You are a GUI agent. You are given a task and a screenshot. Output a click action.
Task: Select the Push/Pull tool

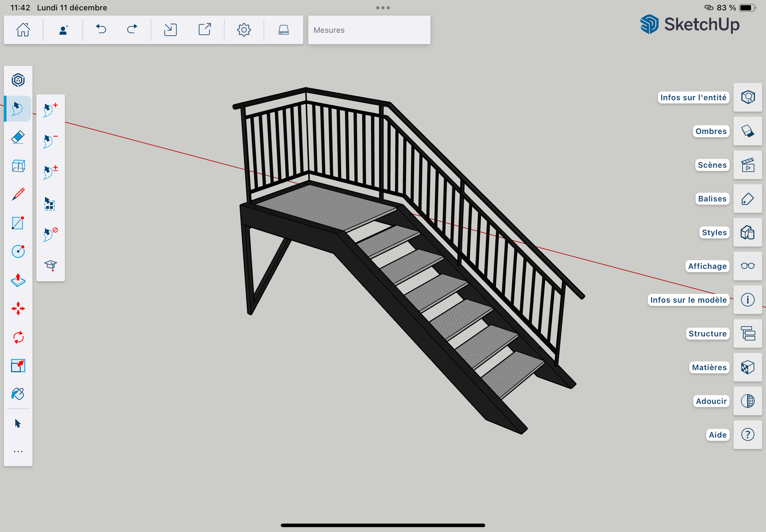[18, 280]
